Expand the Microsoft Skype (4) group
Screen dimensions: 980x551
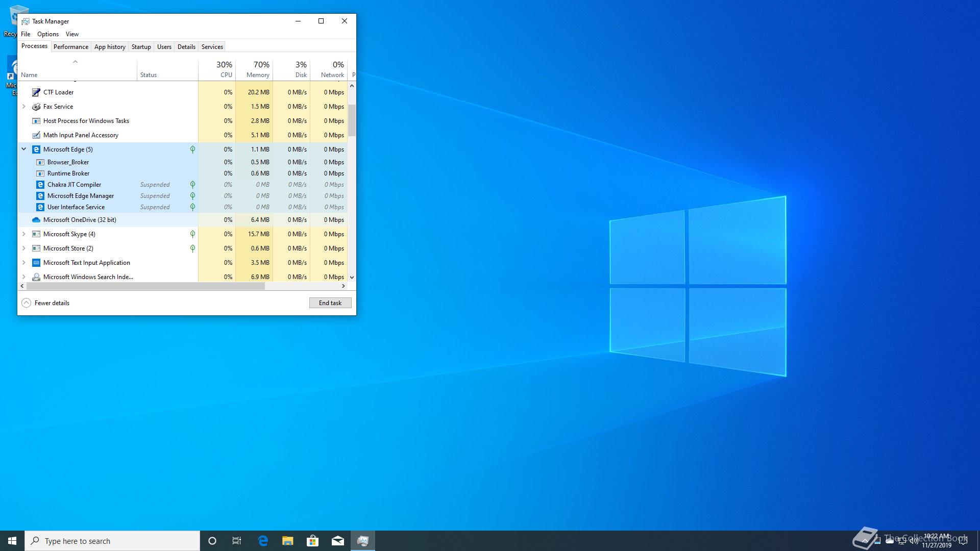coord(23,234)
